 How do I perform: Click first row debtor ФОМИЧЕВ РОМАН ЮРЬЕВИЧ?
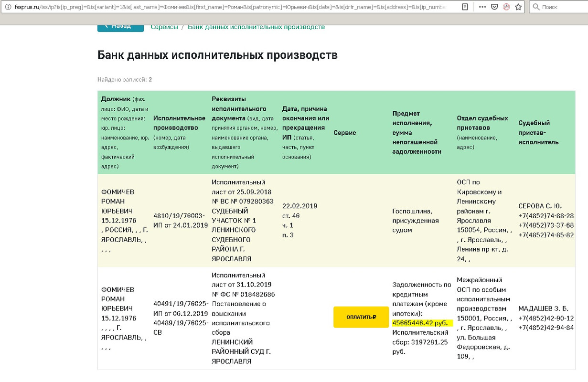pyautogui.click(x=118, y=202)
